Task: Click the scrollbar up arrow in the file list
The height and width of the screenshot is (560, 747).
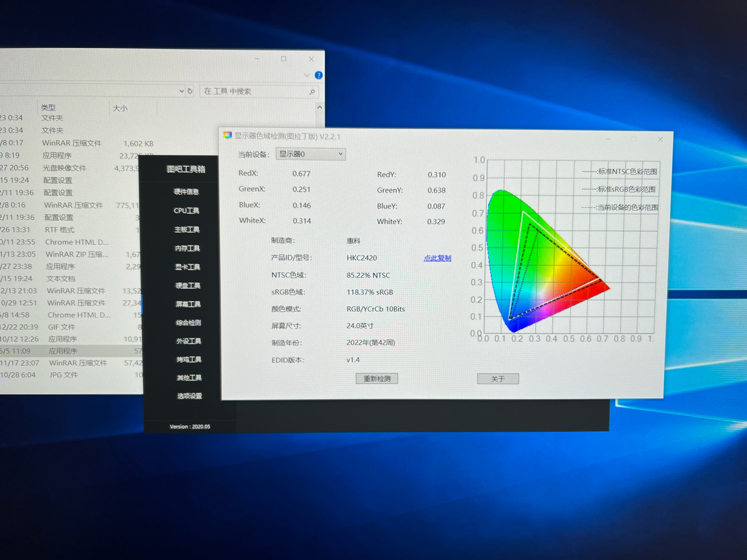Action: click(x=319, y=107)
